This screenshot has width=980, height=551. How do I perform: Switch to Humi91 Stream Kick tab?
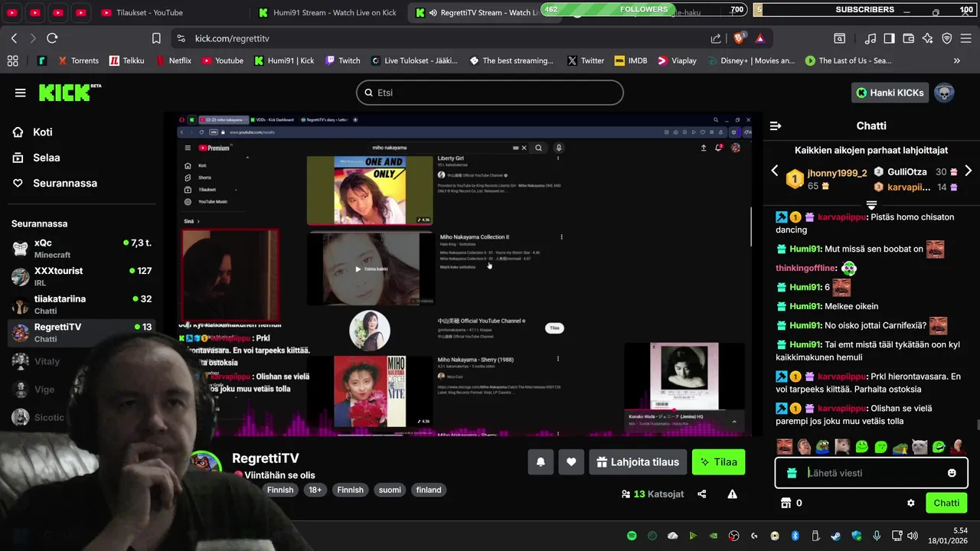tap(328, 12)
